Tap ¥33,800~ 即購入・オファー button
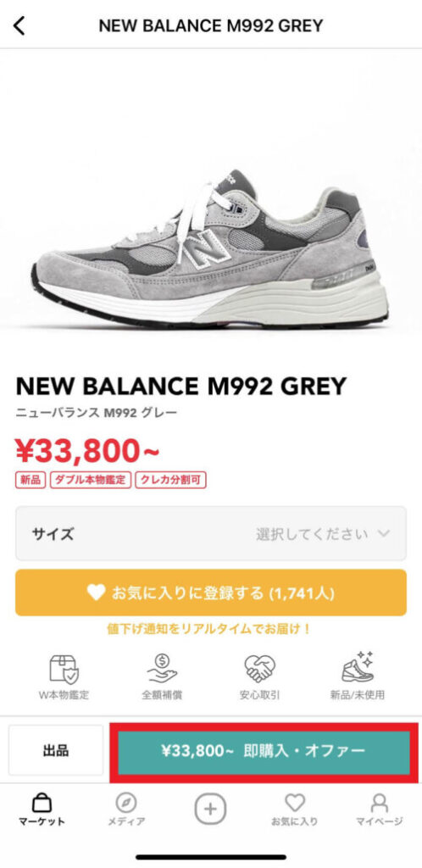 point(264,751)
